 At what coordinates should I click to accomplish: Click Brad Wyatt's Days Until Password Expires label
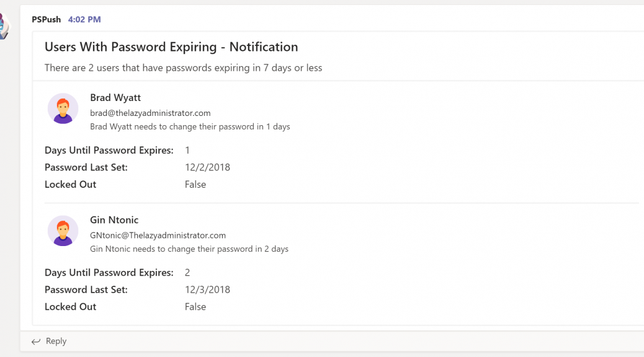109,150
